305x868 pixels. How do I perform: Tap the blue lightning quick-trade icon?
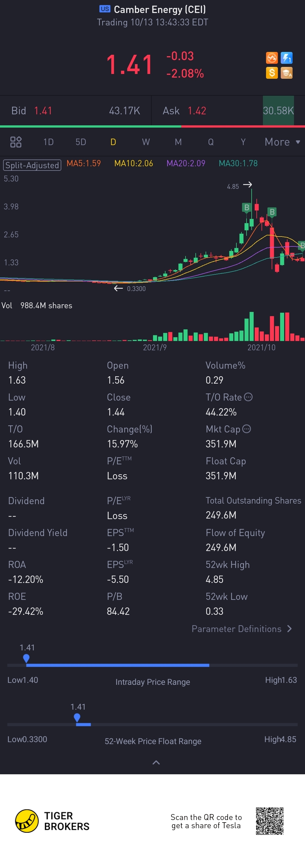tap(286, 58)
